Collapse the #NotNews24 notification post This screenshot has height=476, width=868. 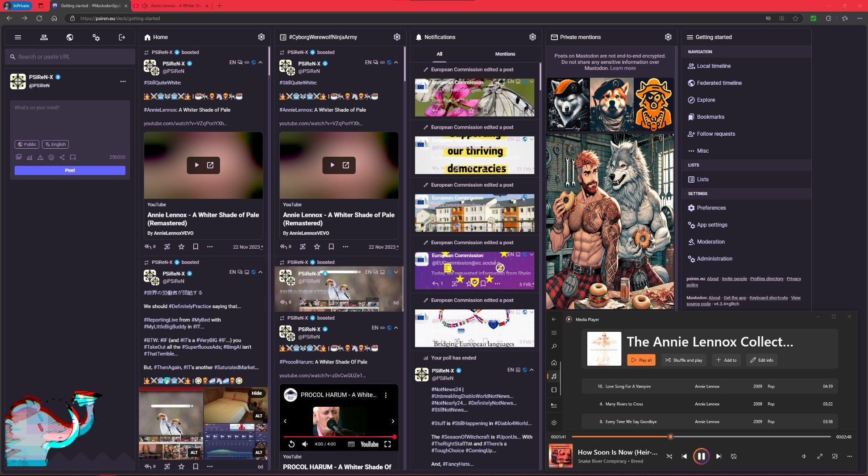532,370
